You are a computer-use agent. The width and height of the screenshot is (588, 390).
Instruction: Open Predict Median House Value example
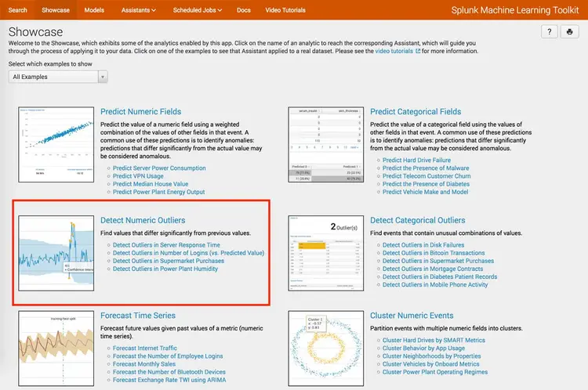(x=151, y=184)
